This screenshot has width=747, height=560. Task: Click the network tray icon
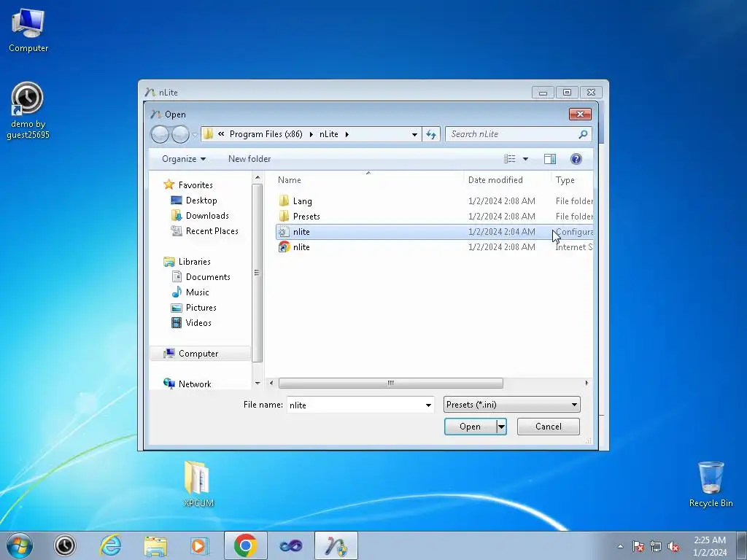656,547
